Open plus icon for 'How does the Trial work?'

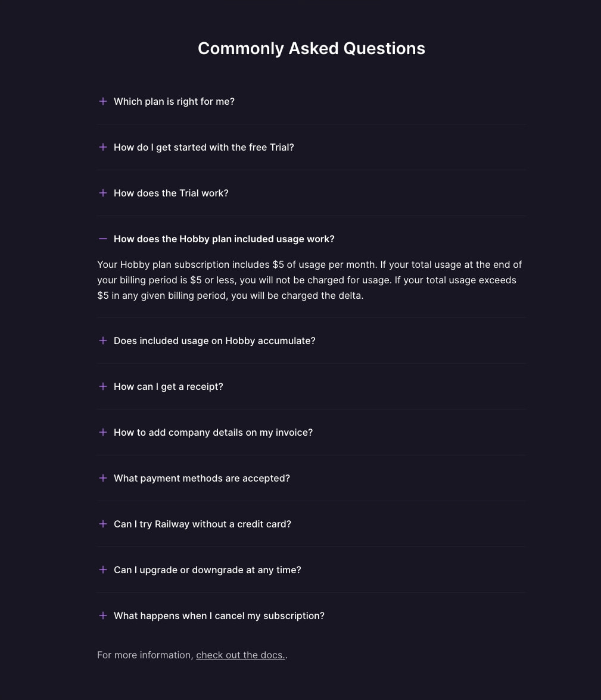point(103,193)
